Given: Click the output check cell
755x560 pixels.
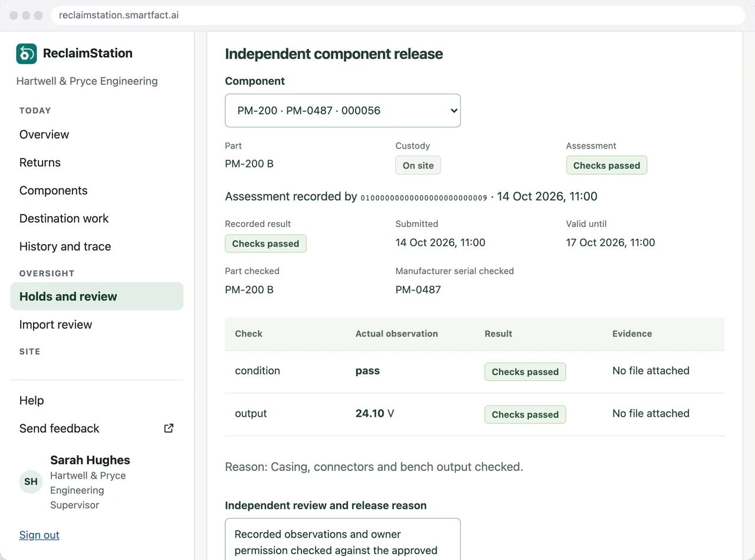Looking at the screenshot, I should coord(251,414).
